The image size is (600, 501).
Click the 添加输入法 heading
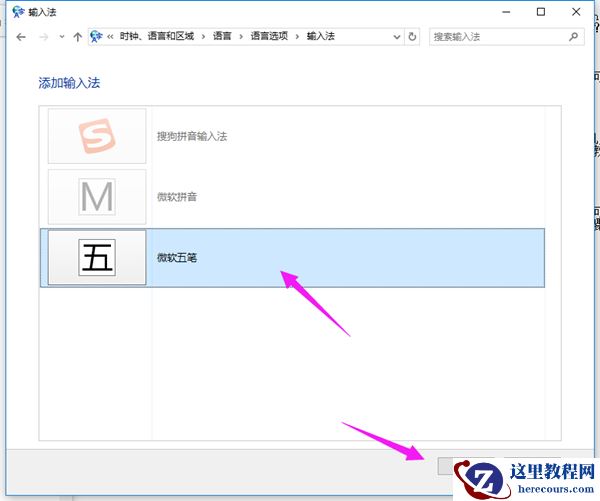coord(69,83)
